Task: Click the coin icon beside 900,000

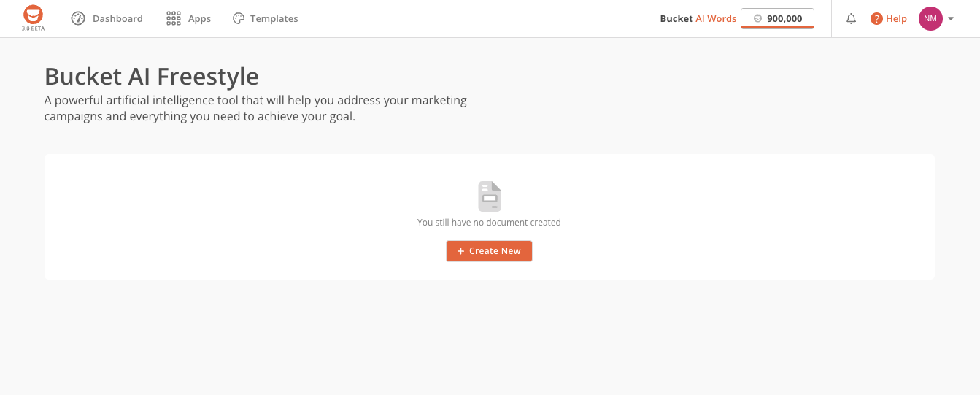Action: (757, 19)
